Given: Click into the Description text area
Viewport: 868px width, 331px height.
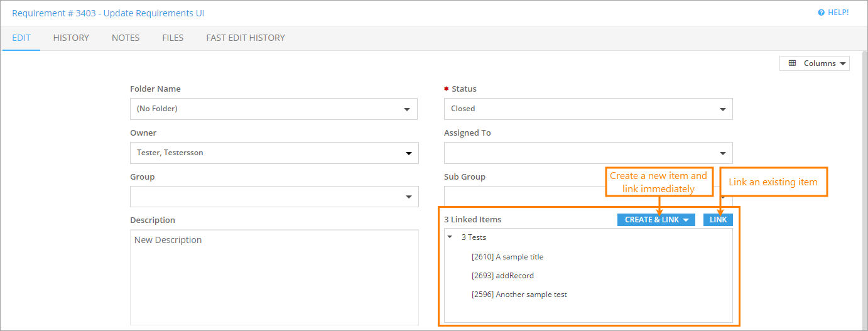Looking at the screenshot, I should click(274, 276).
